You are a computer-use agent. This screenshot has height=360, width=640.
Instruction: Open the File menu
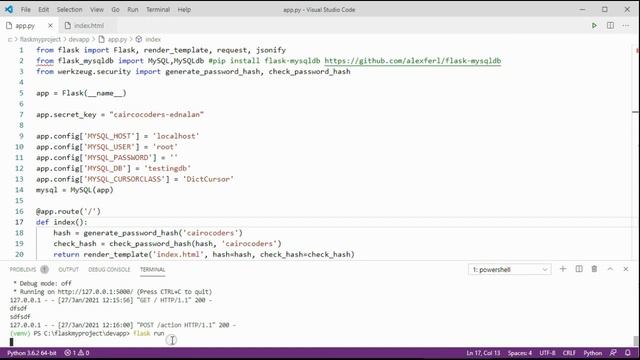25,9
